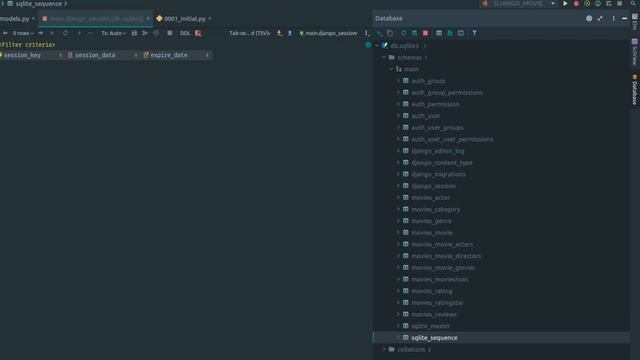640x360 pixels.
Task: Add a new row with the plus icon
Action: 79,33
